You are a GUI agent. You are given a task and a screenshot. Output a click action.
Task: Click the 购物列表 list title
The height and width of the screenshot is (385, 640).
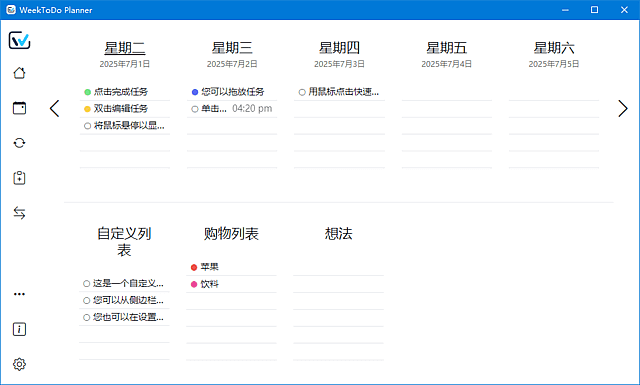coord(231,234)
